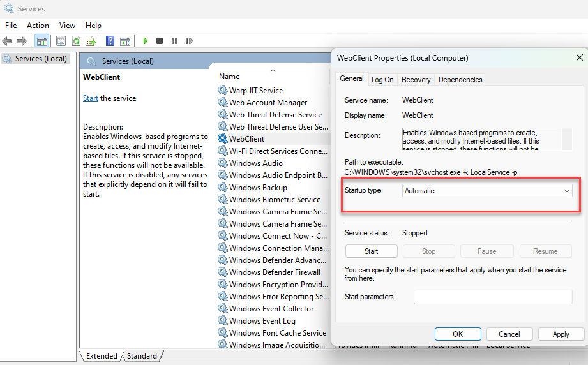588x365 pixels.
Task: Switch to the Dependencies tab
Action: (460, 80)
